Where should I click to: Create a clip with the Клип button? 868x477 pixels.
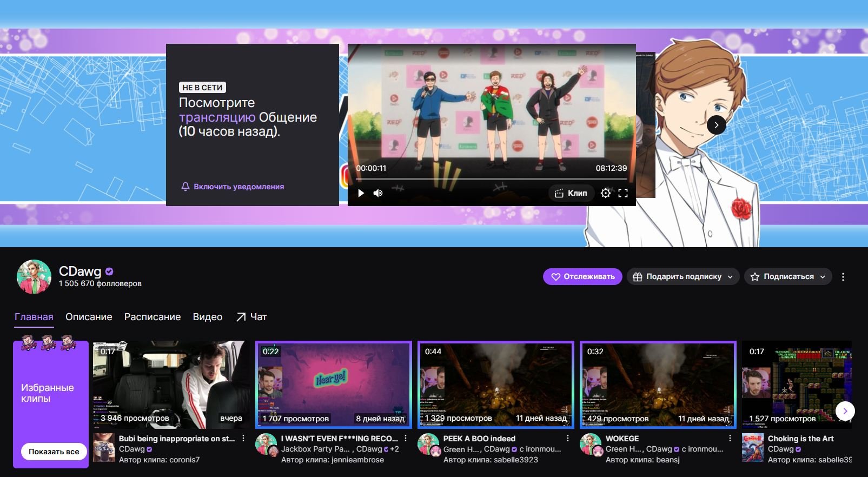(571, 193)
